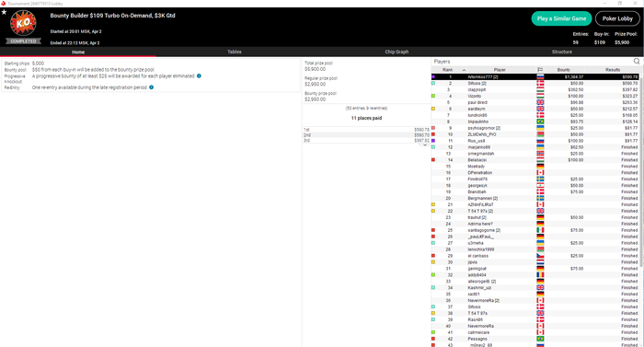Open the Structure tab
Screen dimensions: 644x347
coord(562,52)
